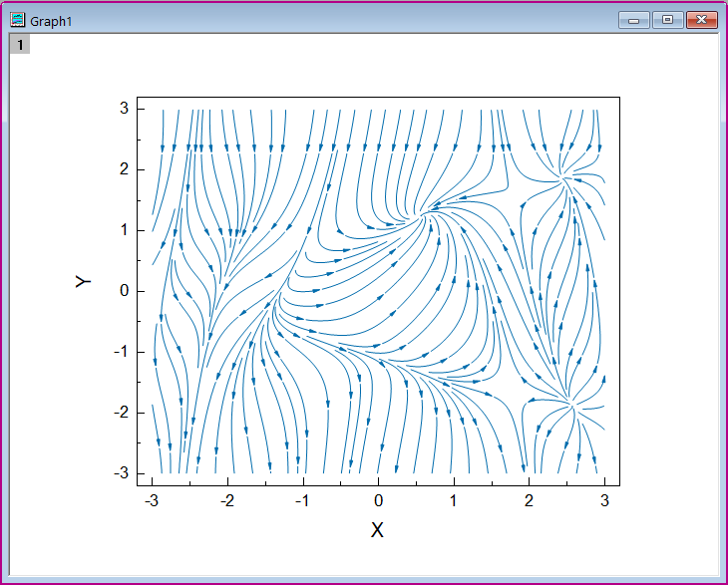This screenshot has width=728, height=585.
Task: Click the Graph1 window icon
Action: (18, 20)
